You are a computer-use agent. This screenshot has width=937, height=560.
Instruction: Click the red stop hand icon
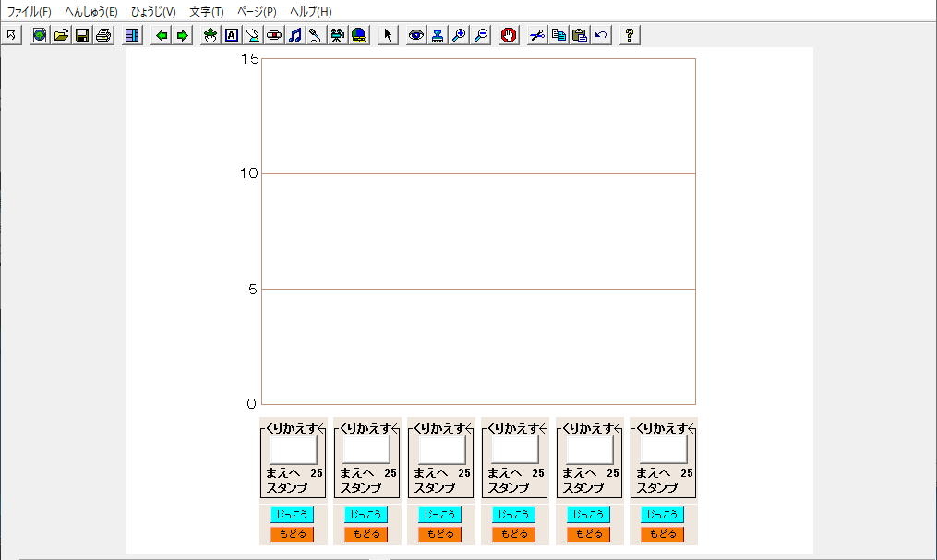(509, 35)
